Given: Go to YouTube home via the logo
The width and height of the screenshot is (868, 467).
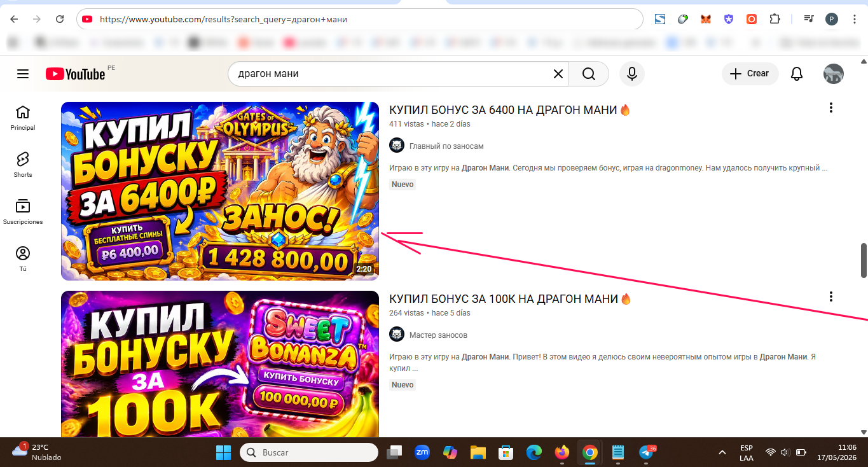Looking at the screenshot, I should [x=75, y=74].
